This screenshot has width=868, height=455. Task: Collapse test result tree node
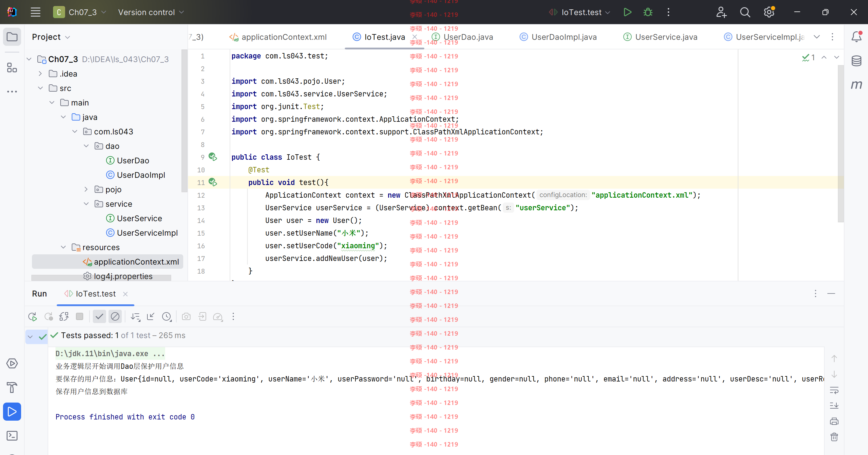[x=30, y=337]
